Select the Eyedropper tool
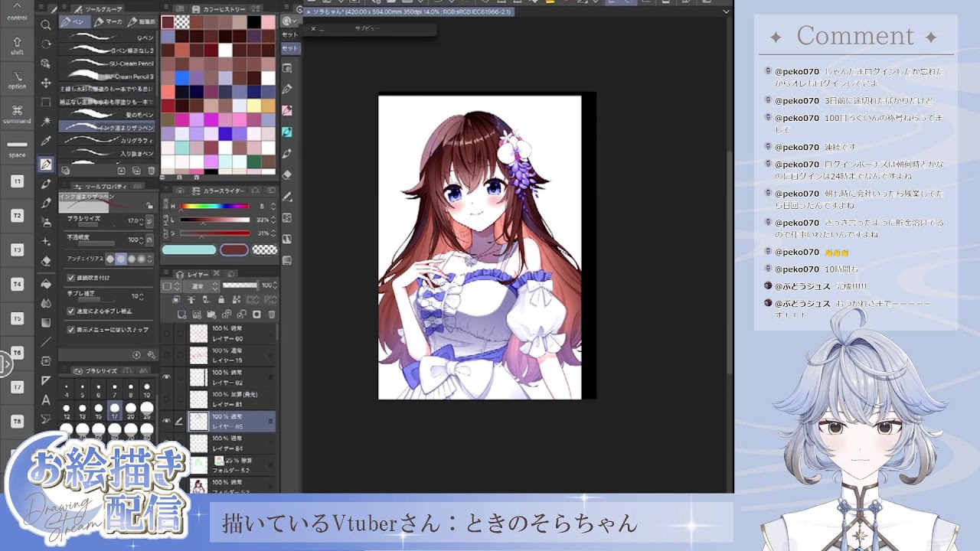Screen dimensions: 980x551 tap(46, 142)
